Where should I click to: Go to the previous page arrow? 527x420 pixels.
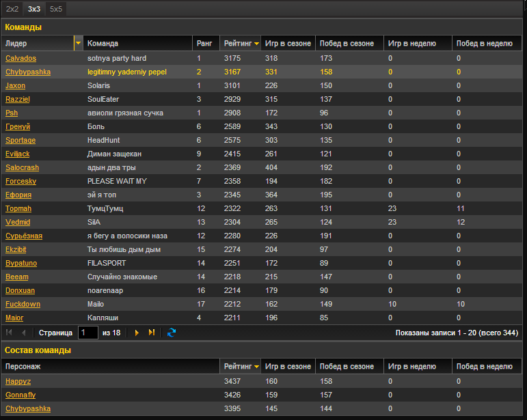23,333
